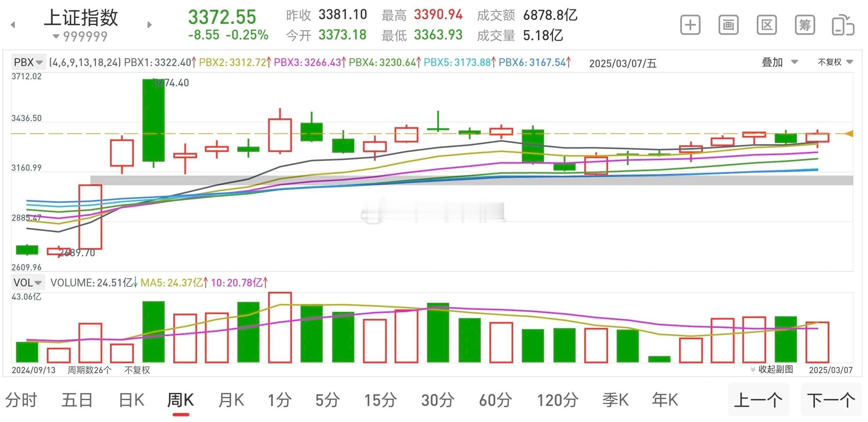Click the 成交量 5.18亿 value
Screen dimensions: 868x422
click(x=543, y=36)
